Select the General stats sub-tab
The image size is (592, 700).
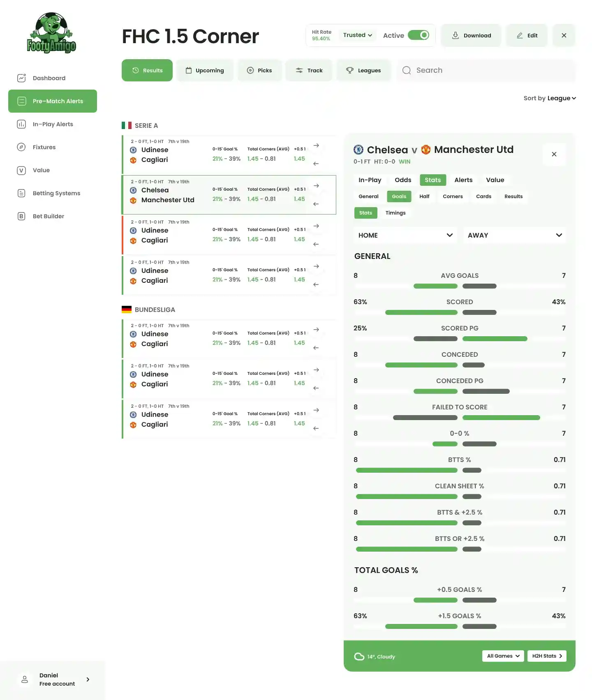pyautogui.click(x=368, y=196)
